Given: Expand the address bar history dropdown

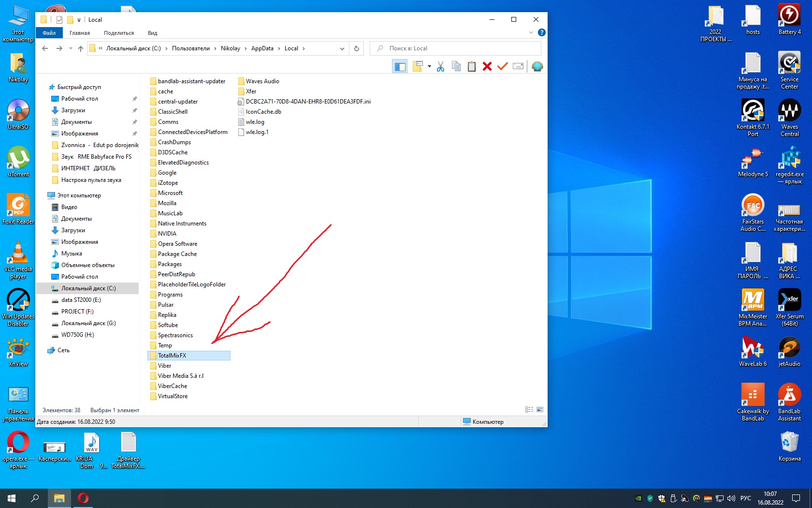Looking at the screenshot, I should point(342,48).
